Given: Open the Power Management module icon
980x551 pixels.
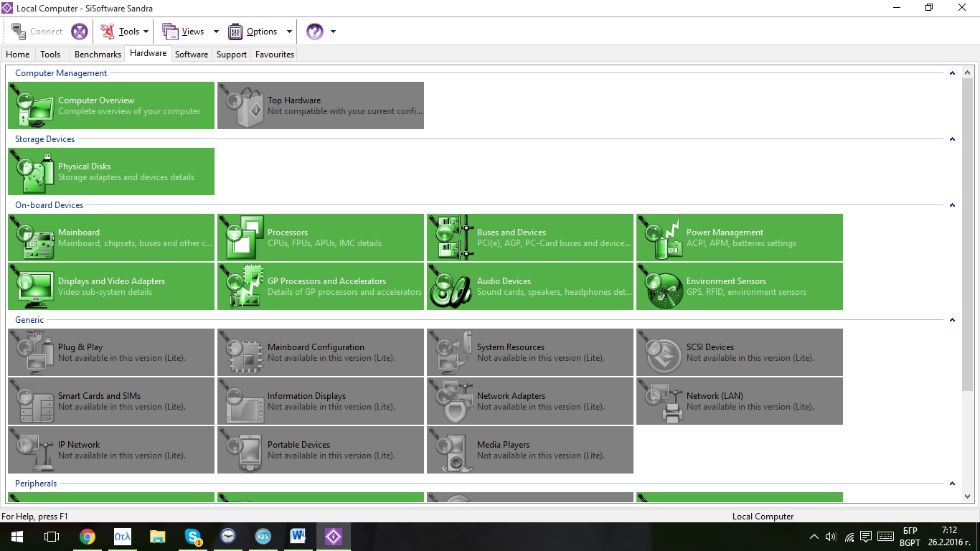Looking at the screenshot, I should point(661,237).
